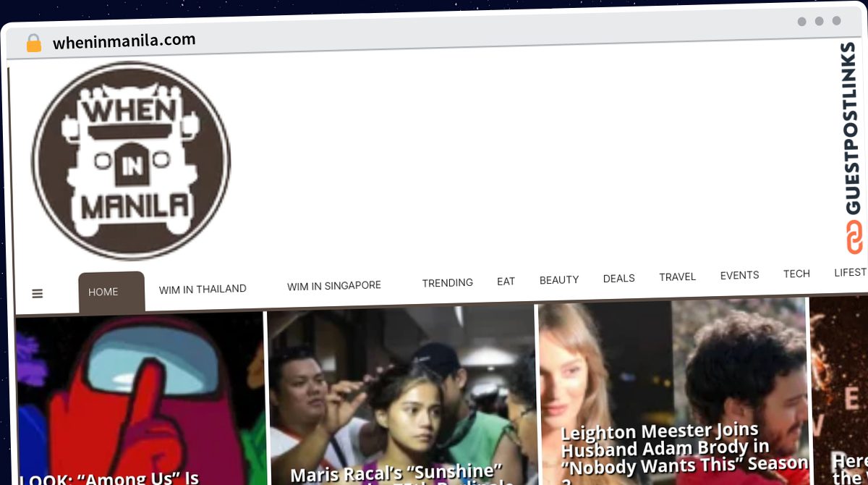Open the BEAUTY menu item
This screenshot has height=485, width=868.
click(x=559, y=279)
